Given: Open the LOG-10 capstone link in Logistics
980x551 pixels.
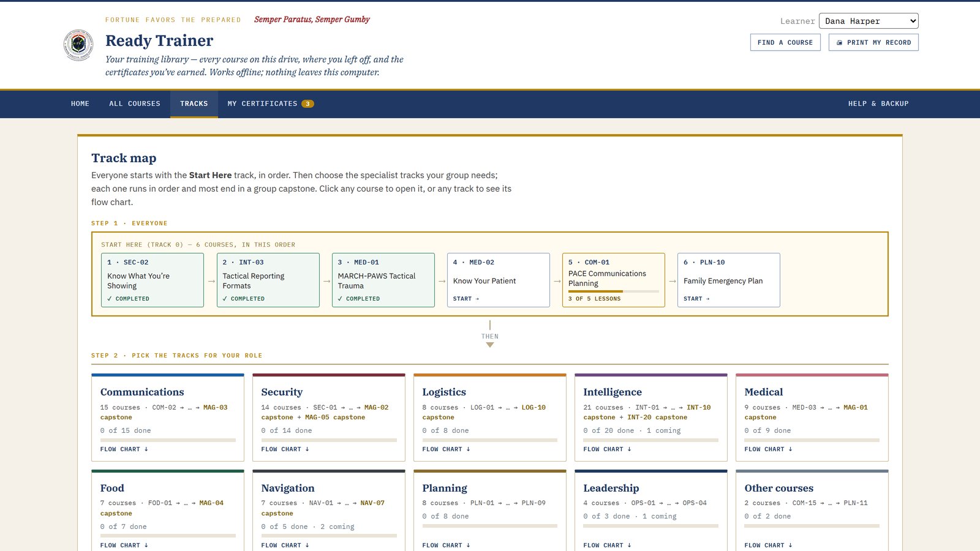Looking at the screenshot, I should [x=533, y=408].
